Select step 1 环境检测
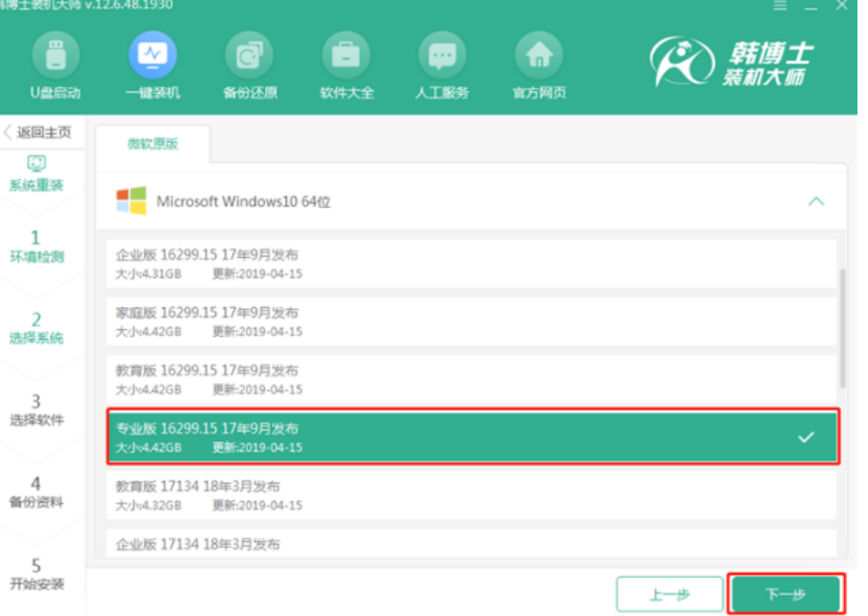The height and width of the screenshot is (616, 868). point(36,247)
